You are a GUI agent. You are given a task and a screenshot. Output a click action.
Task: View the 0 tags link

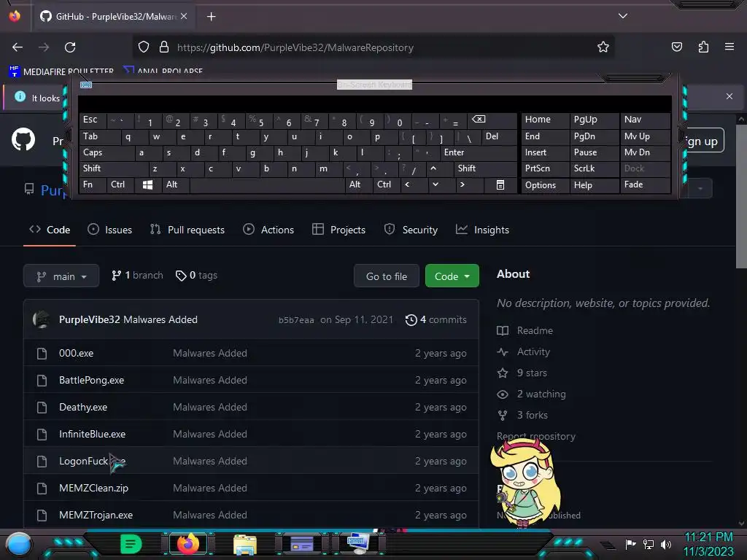point(196,275)
